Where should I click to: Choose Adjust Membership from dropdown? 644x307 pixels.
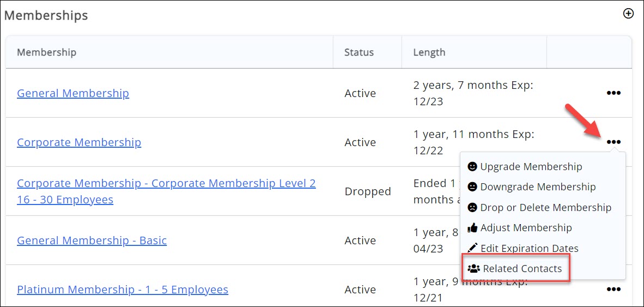526,228
